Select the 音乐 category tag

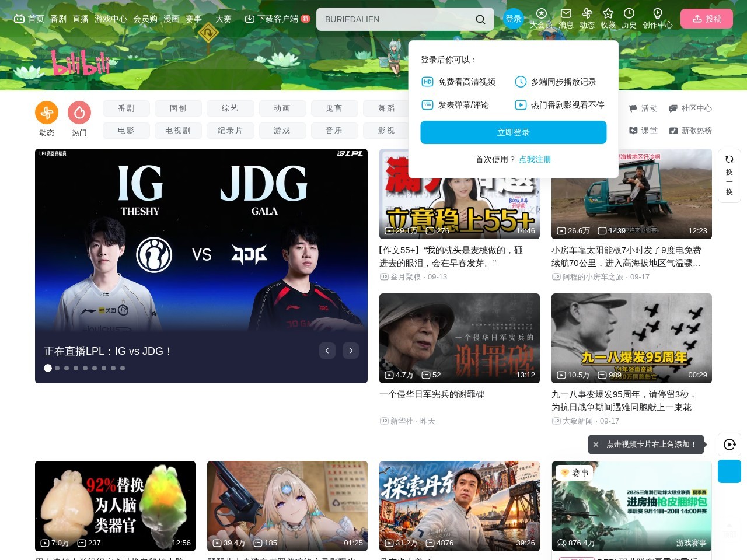[x=334, y=131]
